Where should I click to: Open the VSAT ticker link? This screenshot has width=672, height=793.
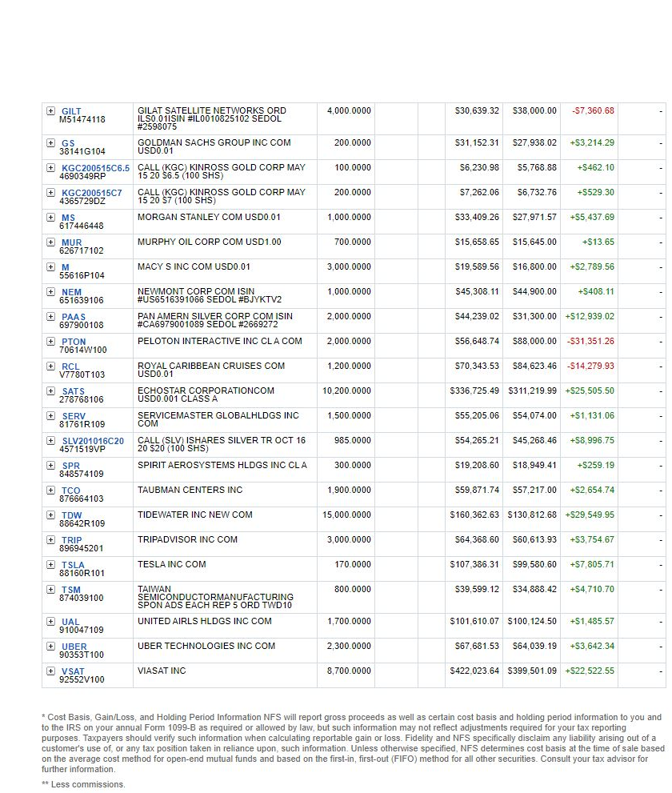point(74,671)
